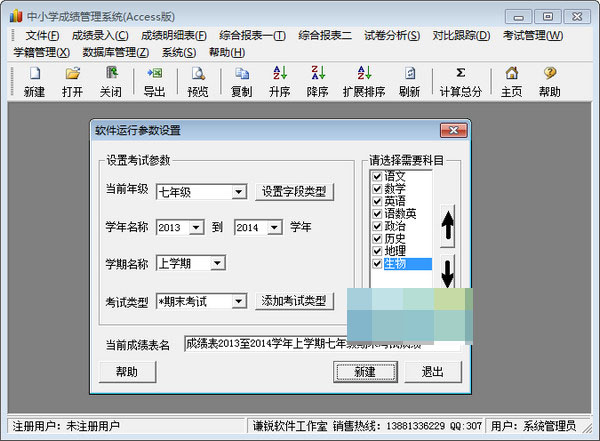Uncheck the 语文 subject checkbox

tap(377, 175)
